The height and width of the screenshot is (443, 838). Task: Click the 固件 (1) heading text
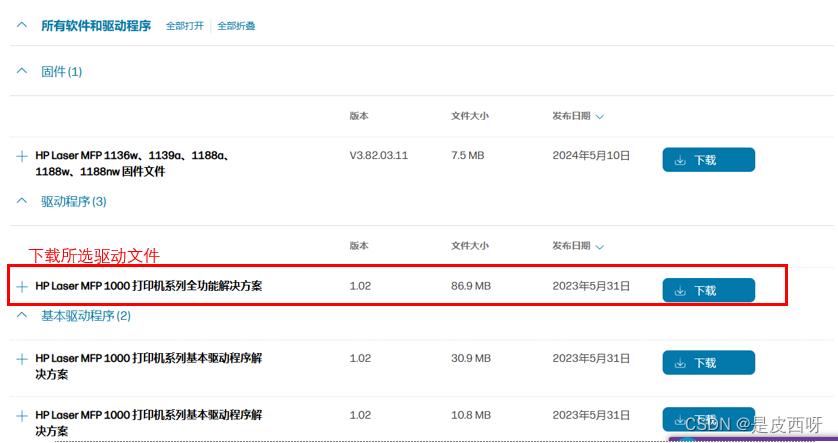pos(61,72)
